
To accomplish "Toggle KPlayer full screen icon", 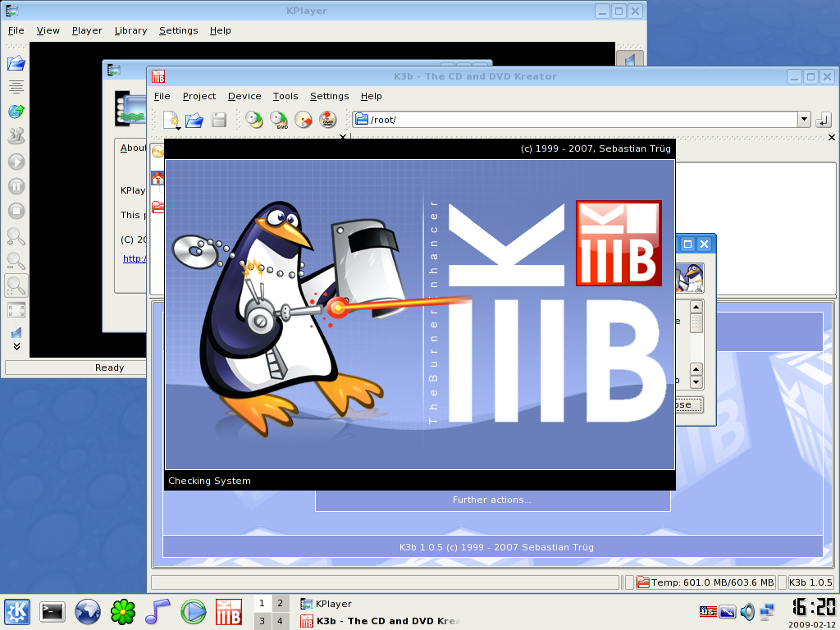I will [16, 309].
